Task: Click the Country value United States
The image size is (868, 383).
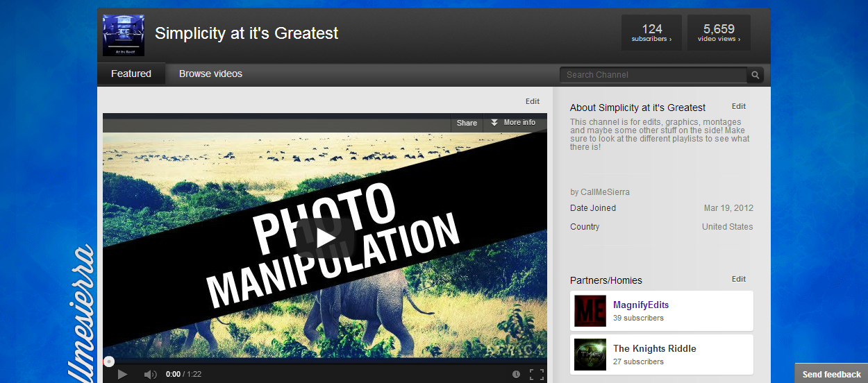Action: 728,227
